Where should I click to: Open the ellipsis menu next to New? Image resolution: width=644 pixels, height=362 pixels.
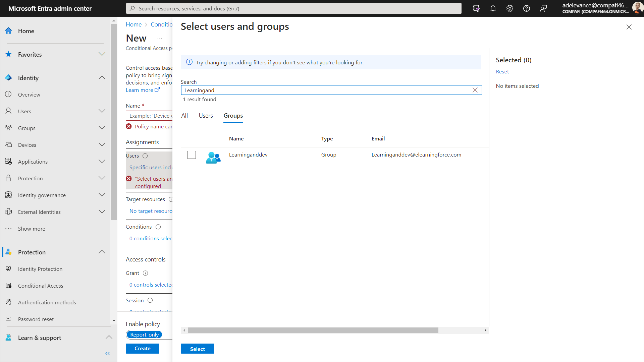[x=160, y=39]
